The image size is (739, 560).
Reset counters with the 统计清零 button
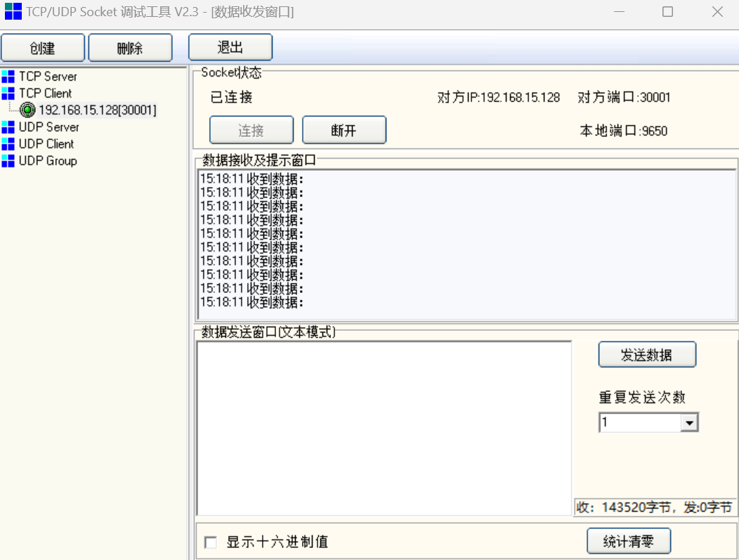click(629, 542)
